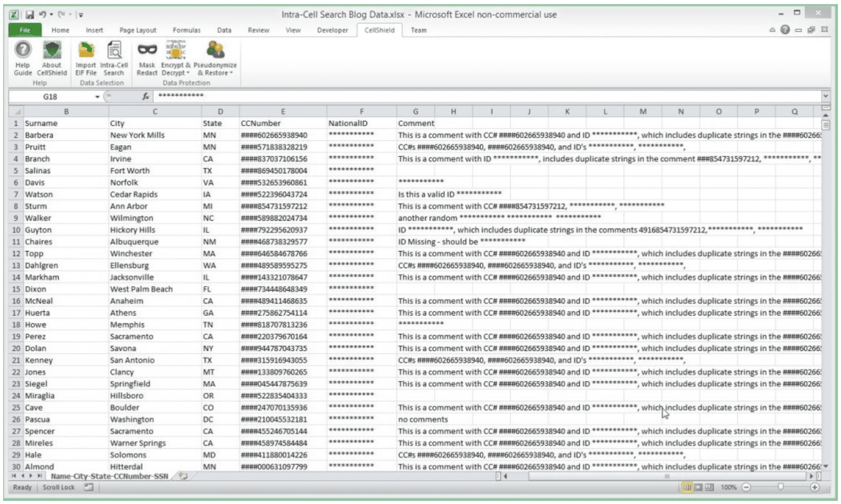Screen dimensions: 841x504
Task: Switch to the Home tab
Action: pyautogui.click(x=61, y=30)
